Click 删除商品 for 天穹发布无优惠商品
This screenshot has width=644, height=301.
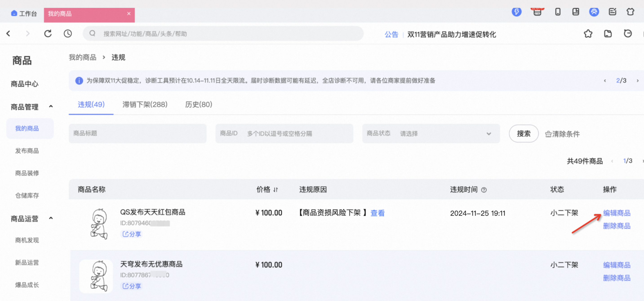coord(617,278)
